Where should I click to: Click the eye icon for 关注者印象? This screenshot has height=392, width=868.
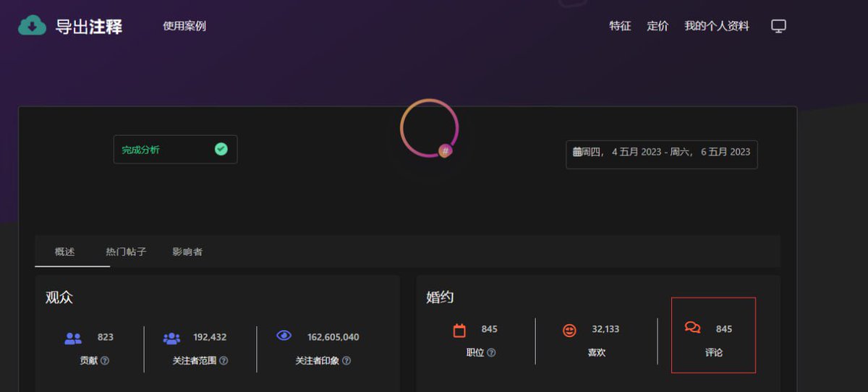(x=284, y=336)
